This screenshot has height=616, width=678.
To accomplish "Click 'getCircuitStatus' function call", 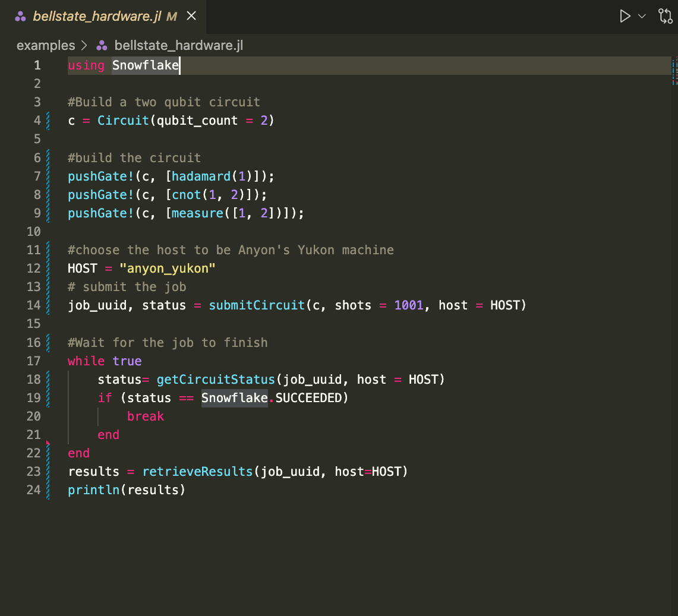I will point(216,380).
